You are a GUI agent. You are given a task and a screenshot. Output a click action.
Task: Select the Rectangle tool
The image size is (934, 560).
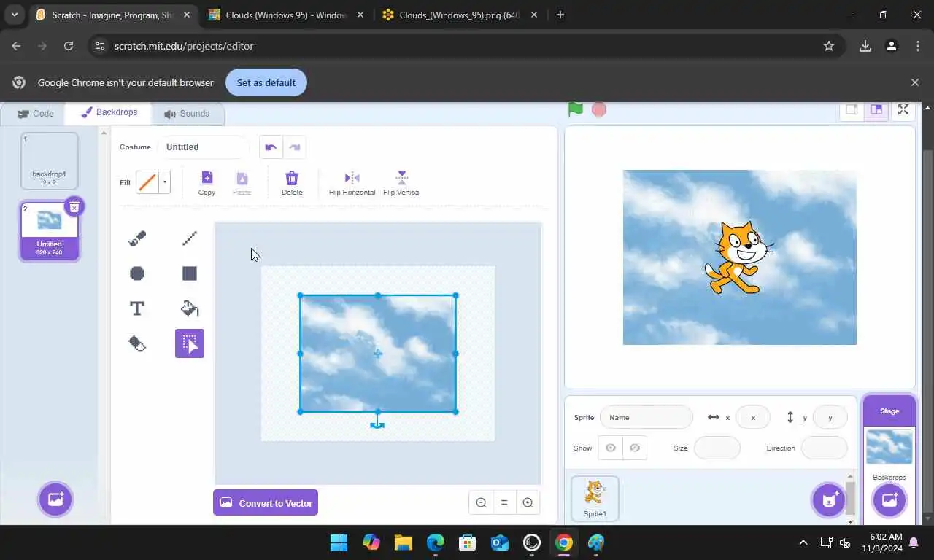(x=190, y=273)
